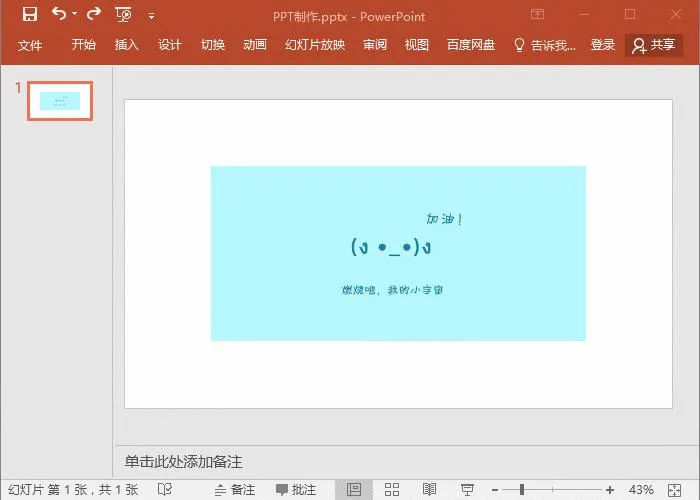The image size is (700, 500).
Task: Click the Redo arrow icon
Action: click(x=93, y=15)
